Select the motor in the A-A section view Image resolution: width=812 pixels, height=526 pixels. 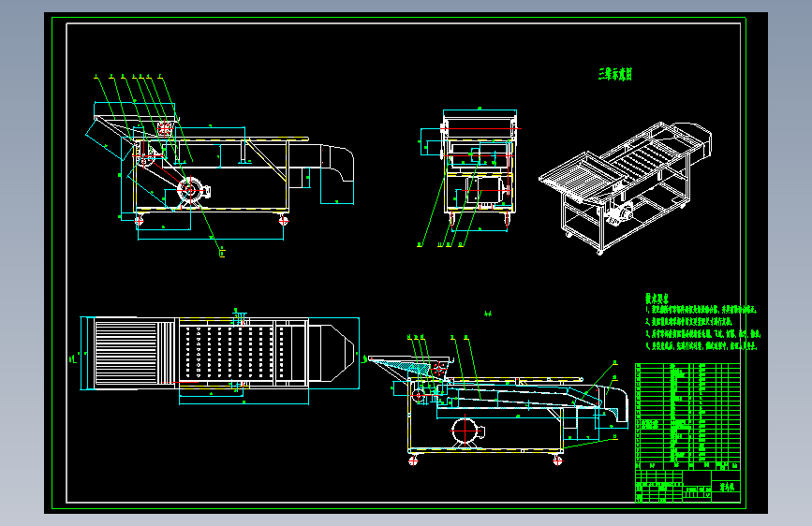tap(467, 431)
